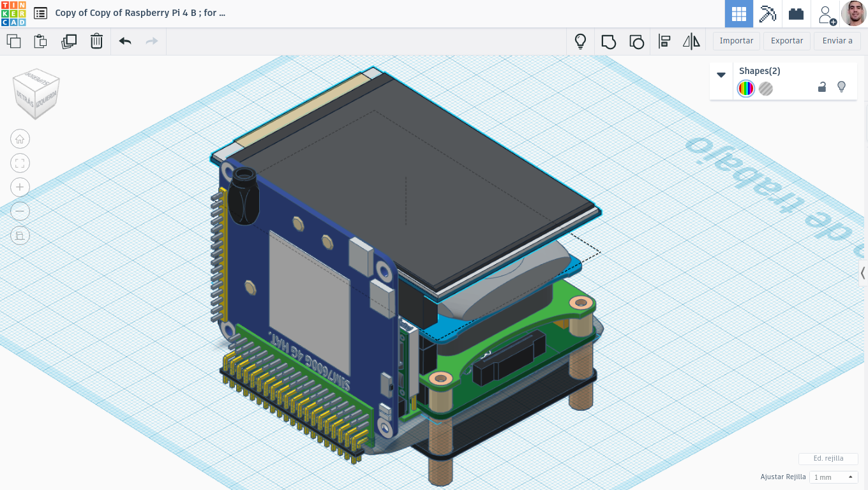868x490 pixels.
Task: Click the Home view button
Action: 20,139
